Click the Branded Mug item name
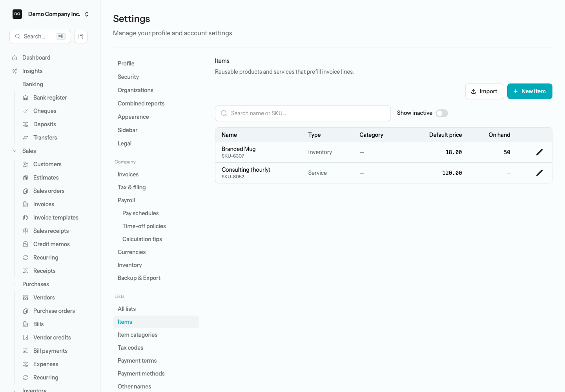Image resolution: width=565 pixels, height=392 pixels. pyautogui.click(x=239, y=149)
